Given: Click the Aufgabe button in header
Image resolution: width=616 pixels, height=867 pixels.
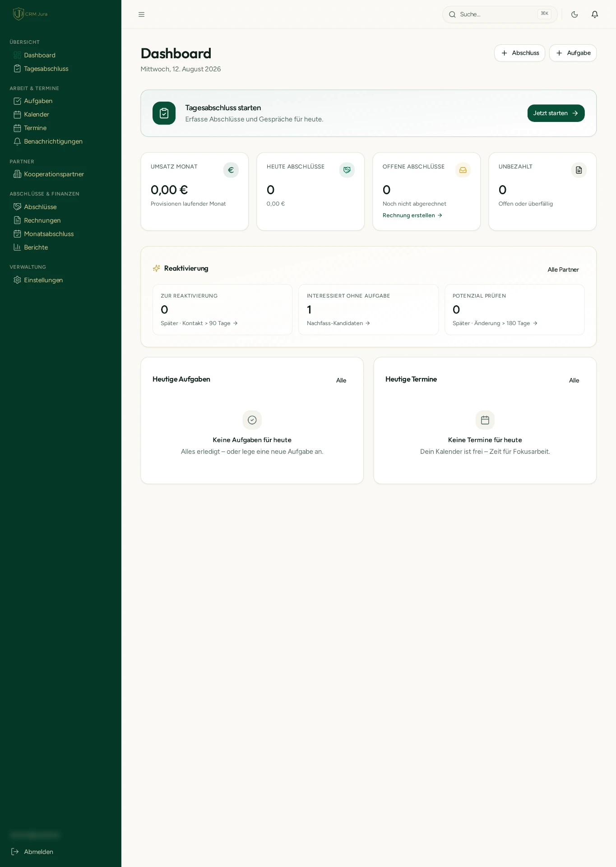Looking at the screenshot, I should [573, 53].
